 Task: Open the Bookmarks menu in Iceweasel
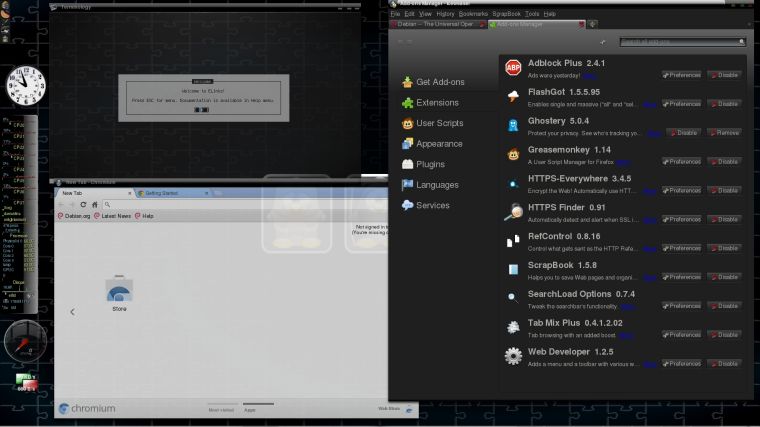pos(474,14)
